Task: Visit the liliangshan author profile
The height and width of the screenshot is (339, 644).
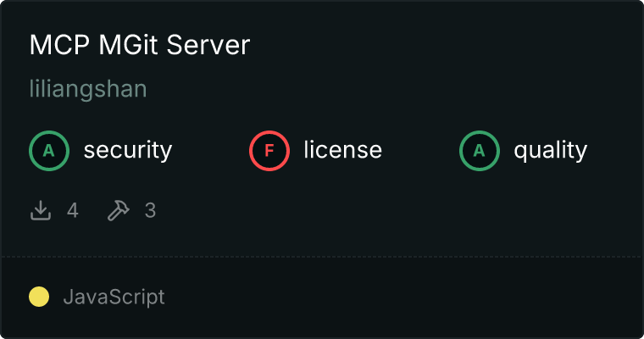Action: (88, 89)
